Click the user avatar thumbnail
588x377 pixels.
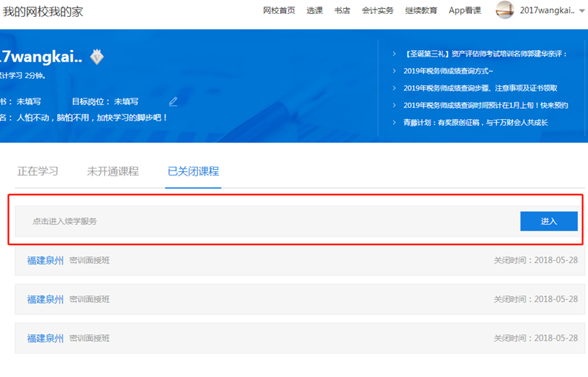504,10
